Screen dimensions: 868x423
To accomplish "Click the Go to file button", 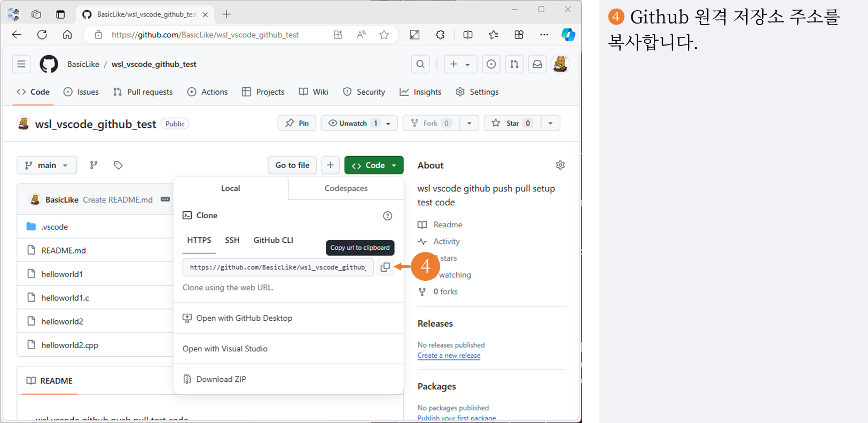I will click(292, 165).
